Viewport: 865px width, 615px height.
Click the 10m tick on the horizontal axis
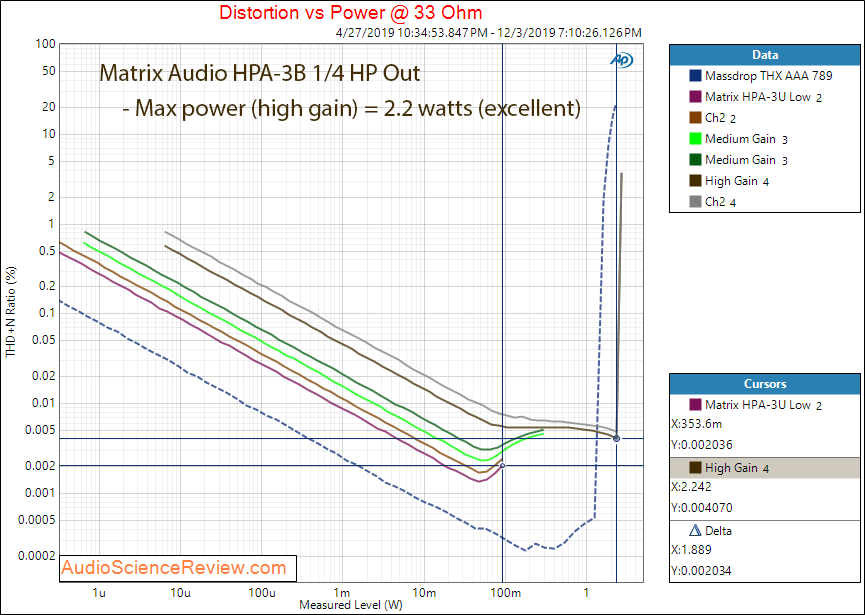point(424,593)
